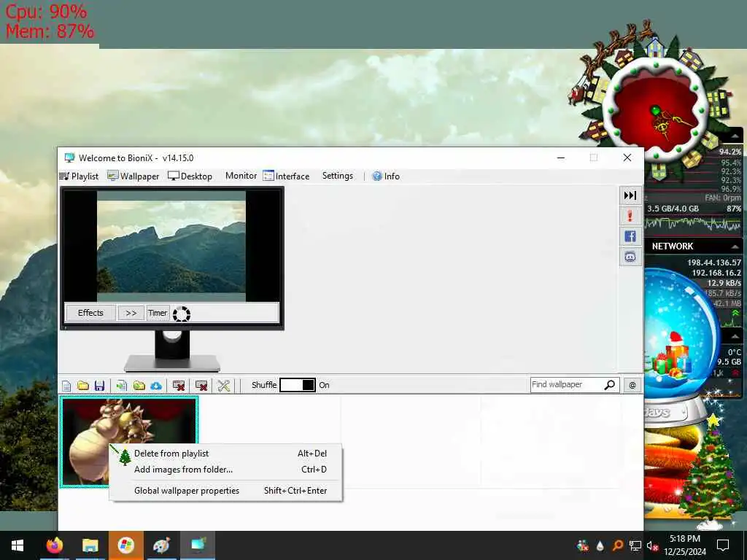
Task: Click the red exclamation mark icon
Action: 630,216
